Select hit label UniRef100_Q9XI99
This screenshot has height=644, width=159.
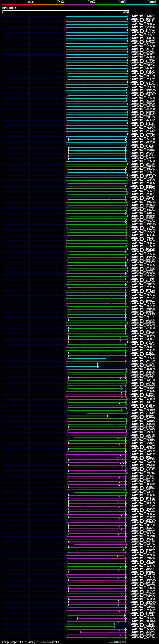[x=143, y=361]
